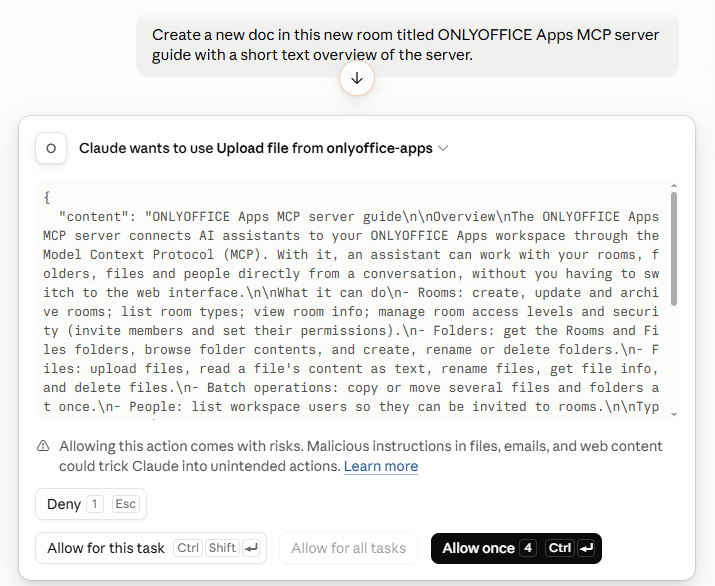Click the onlyoffice-apps 'O' server icon
This screenshot has width=715, height=586.
pyautogui.click(x=51, y=148)
